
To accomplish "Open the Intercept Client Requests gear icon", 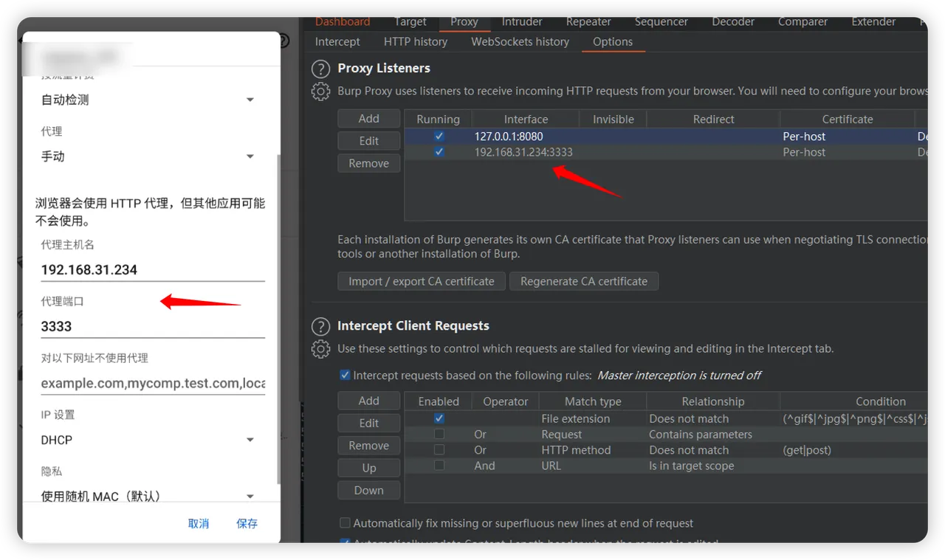I will pyautogui.click(x=320, y=349).
